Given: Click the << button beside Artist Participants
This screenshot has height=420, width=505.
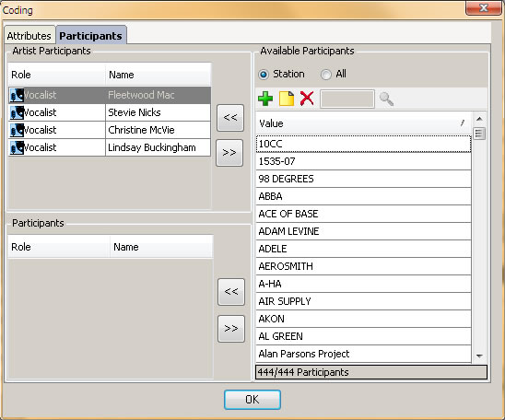Looking at the screenshot, I should [x=230, y=118].
